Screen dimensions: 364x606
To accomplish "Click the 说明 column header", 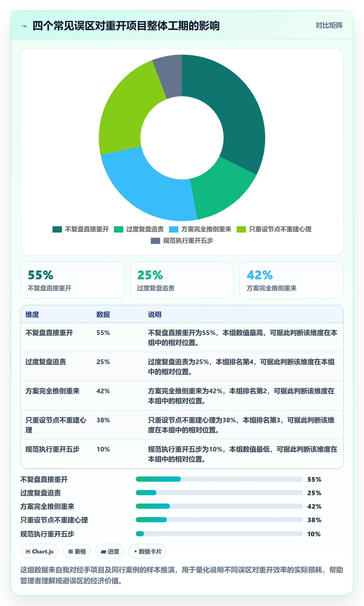I will (155, 314).
